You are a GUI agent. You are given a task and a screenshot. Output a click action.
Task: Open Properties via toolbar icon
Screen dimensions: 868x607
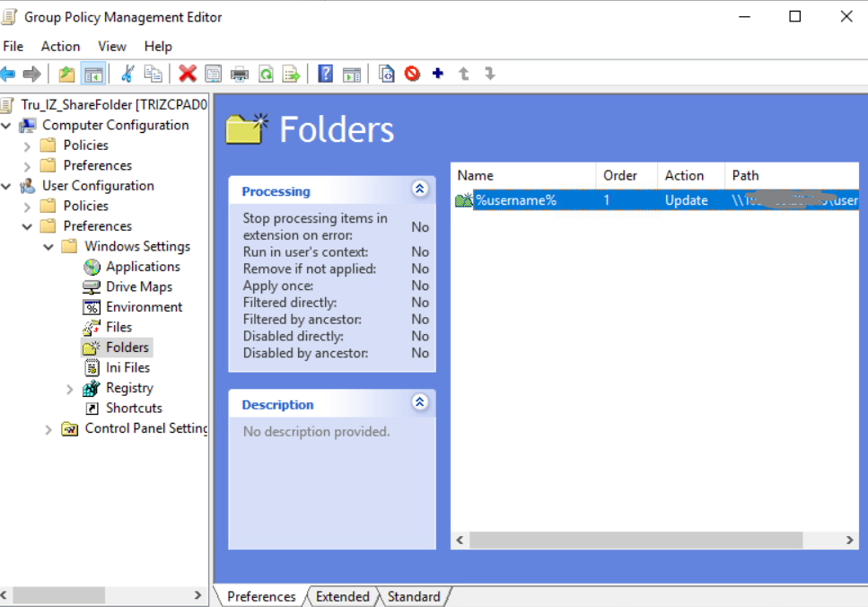213,74
